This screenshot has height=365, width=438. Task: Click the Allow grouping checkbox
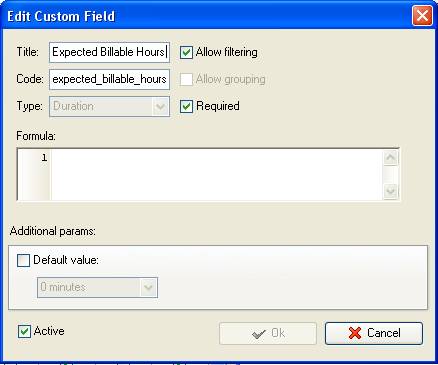(x=186, y=79)
